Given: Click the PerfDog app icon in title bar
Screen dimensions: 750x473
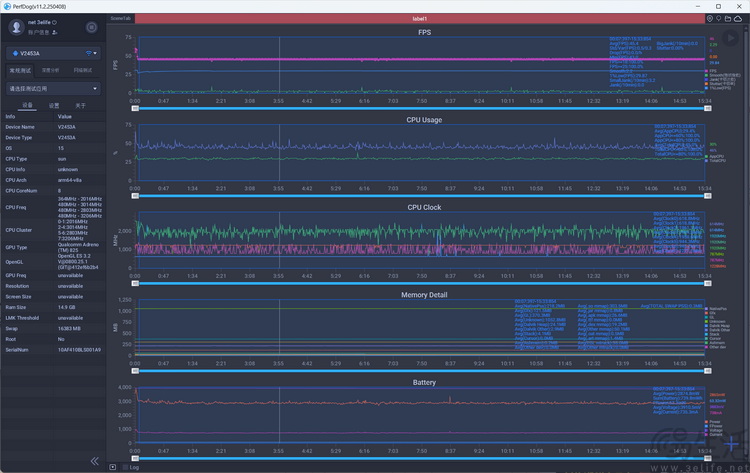Looking at the screenshot, I should (x=7, y=6).
